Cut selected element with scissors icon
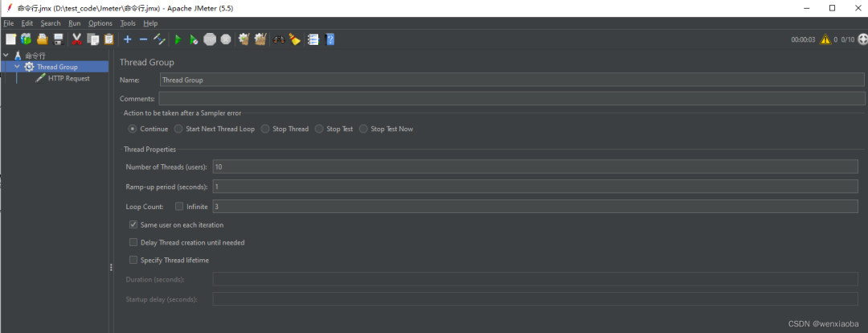Screen dimensions: 868x333 click(77, 39)
